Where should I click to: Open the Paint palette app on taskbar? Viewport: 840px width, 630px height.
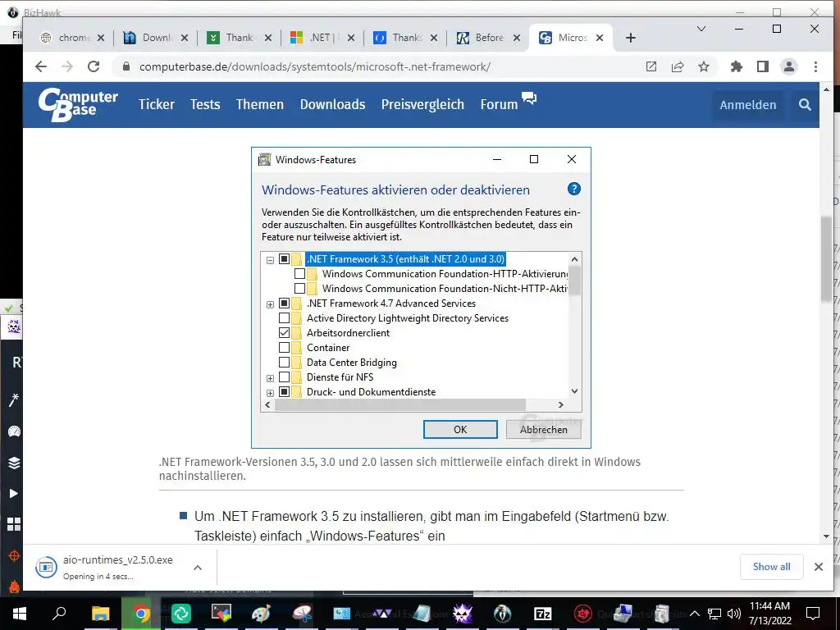[x=262, y=614]
